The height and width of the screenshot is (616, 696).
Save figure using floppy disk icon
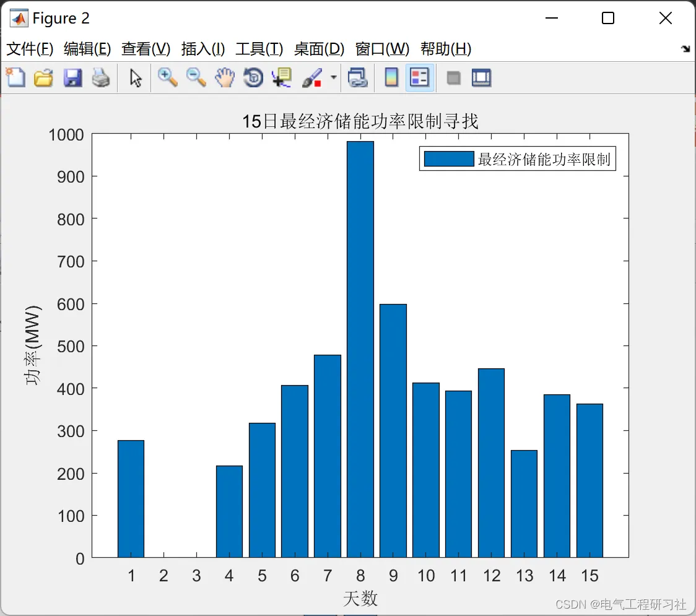coord(73,77)
